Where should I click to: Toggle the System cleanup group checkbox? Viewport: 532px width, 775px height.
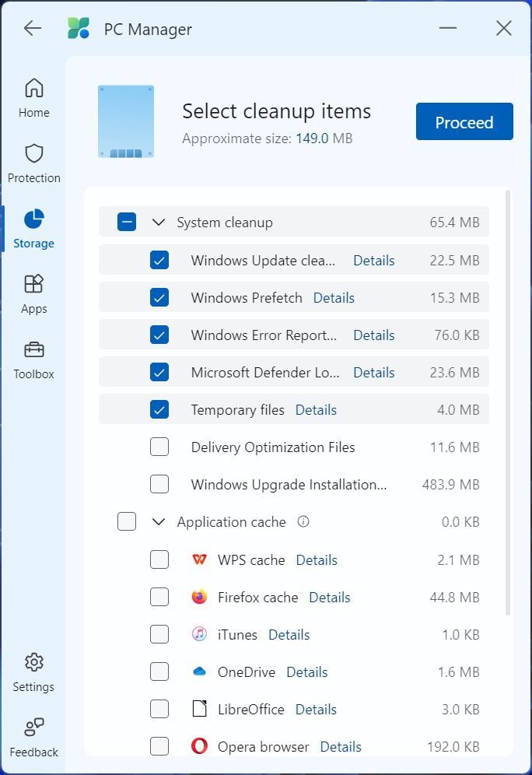(127, 223)
